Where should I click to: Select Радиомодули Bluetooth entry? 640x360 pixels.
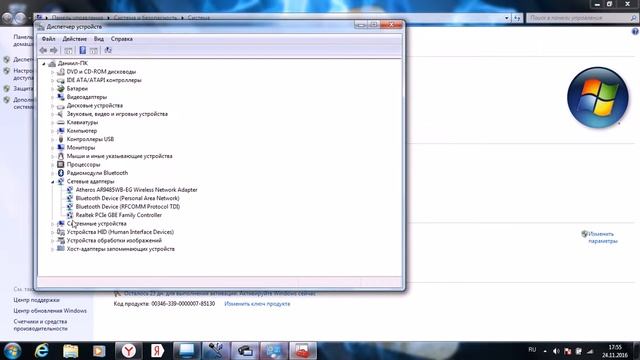tap(97, 173)
